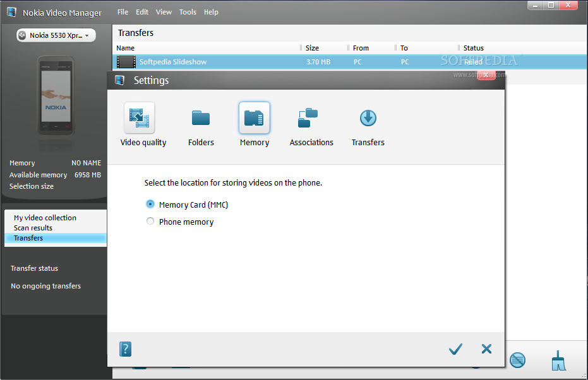The height and width of the screenshot is (380, 588).
Task: Sort transfers by Status column header
Action: (x=474, y=48)
